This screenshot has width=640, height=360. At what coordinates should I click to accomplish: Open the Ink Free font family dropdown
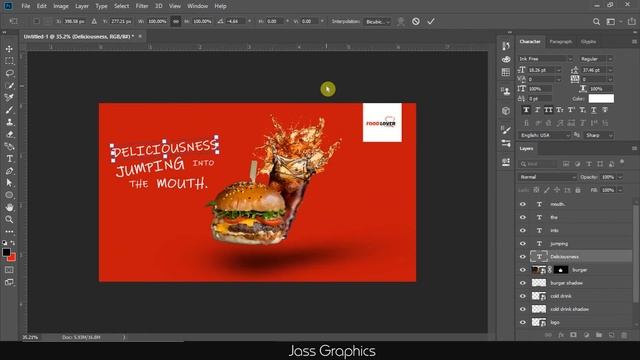(x=546, y=59)
